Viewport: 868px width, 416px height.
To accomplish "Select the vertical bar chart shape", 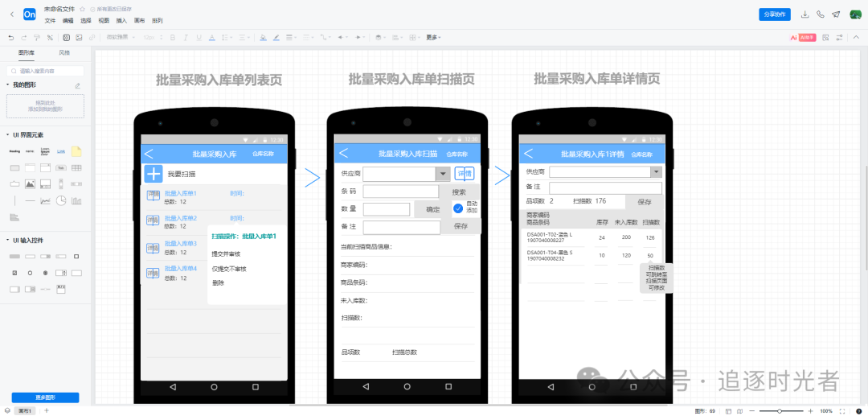I will 76,200.
